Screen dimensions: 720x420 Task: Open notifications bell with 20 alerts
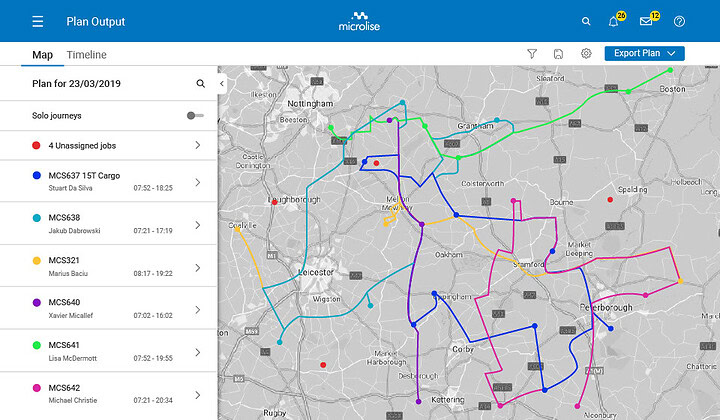click(x=614, y=21)
